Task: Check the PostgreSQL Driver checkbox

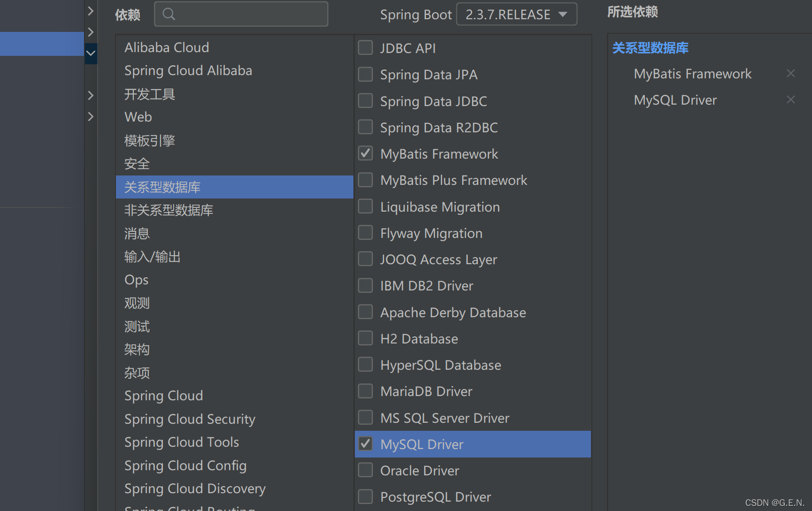Action: coord(365,496)
